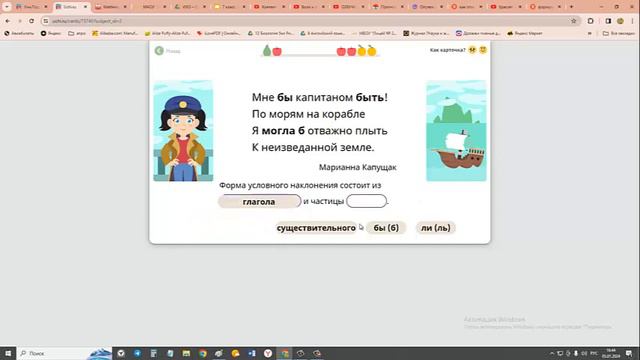Select the particle chip бы (б)

click(386, 228)
